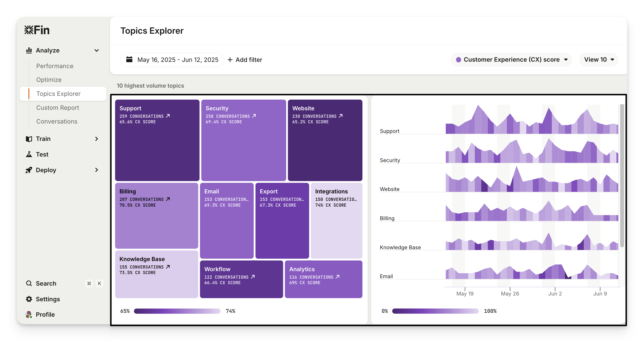Collapse the Analyze section chevron
644x341 pixels.
click(97, 50)
